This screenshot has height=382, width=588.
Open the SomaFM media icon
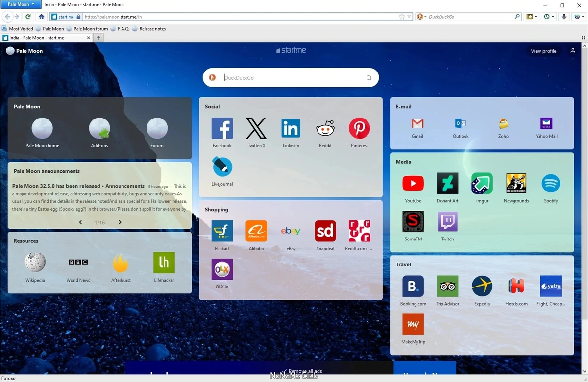pyautogui.click(x=413, y=222)
